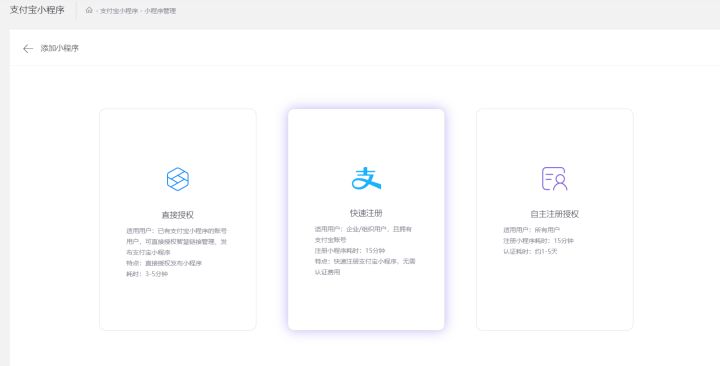The height and width of the screenshot is (366, 720).
Task: Click the 适用用户：企业/组织用户 description line
Action: tap(363, 229)
